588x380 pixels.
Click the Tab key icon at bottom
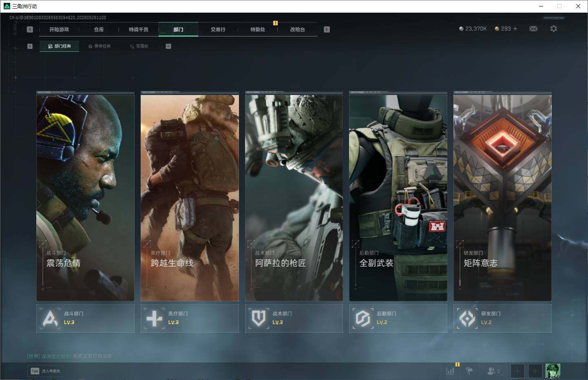(x=35, y=371)
